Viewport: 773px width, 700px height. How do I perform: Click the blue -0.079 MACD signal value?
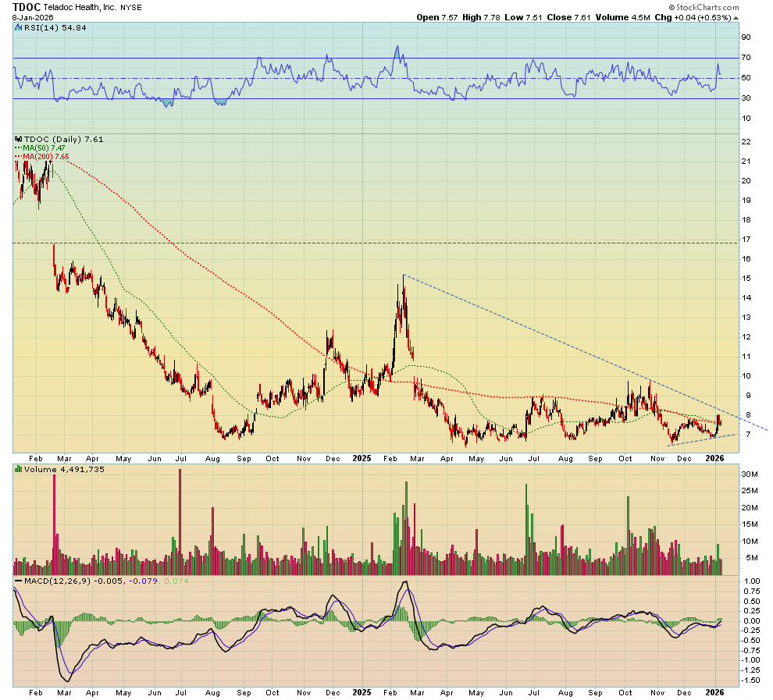point(143,581)
